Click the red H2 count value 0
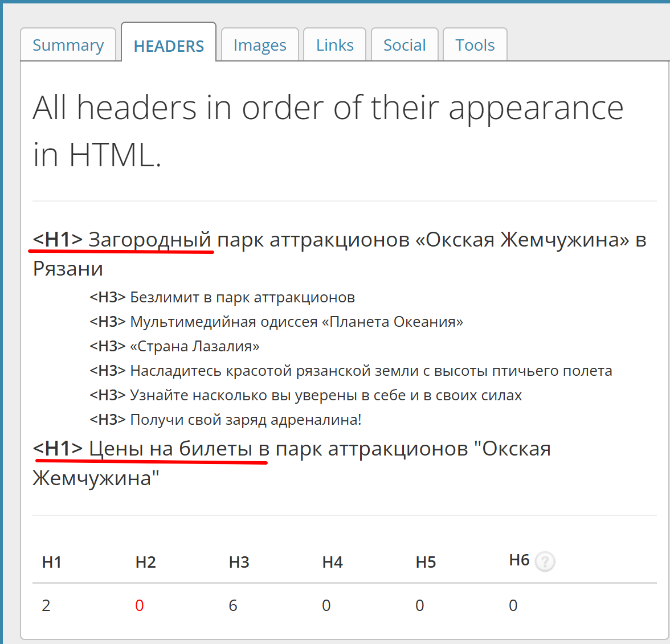 point(140,606)
